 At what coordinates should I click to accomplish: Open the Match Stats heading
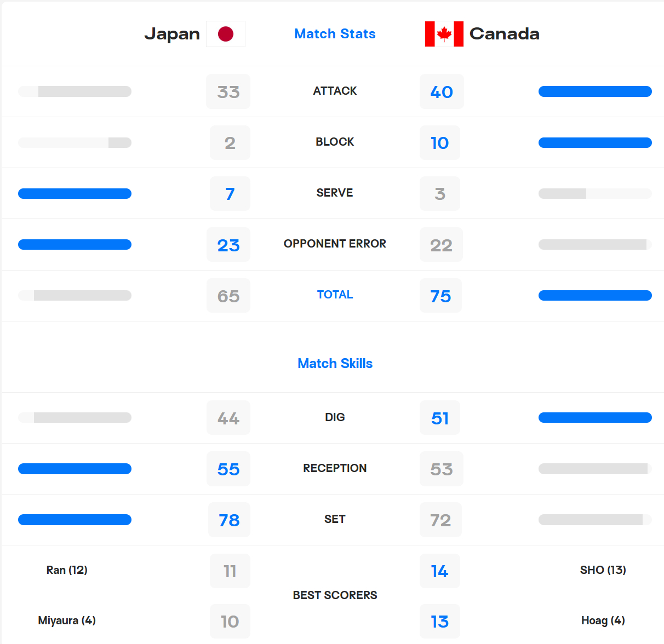tap(335, 34)
